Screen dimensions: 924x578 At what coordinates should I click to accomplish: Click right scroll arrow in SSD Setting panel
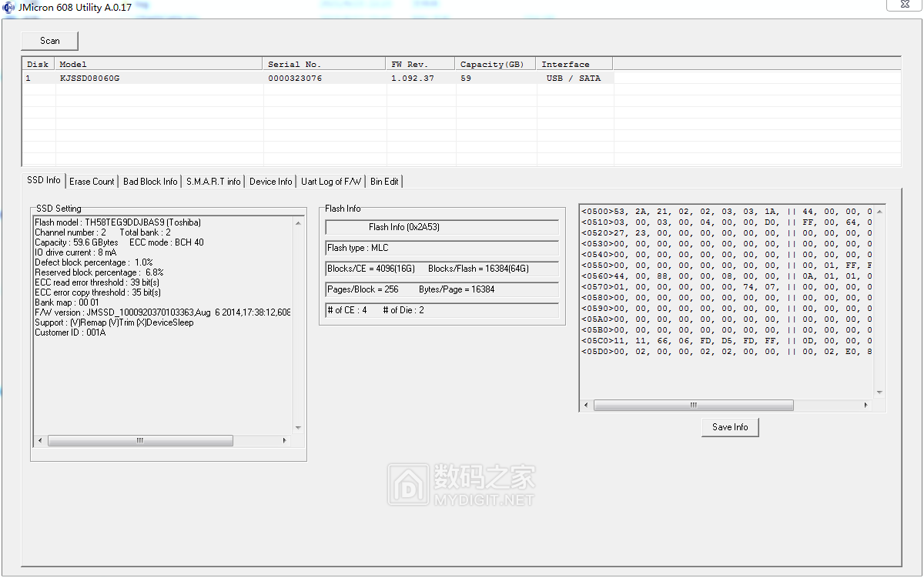pos(284,441)
